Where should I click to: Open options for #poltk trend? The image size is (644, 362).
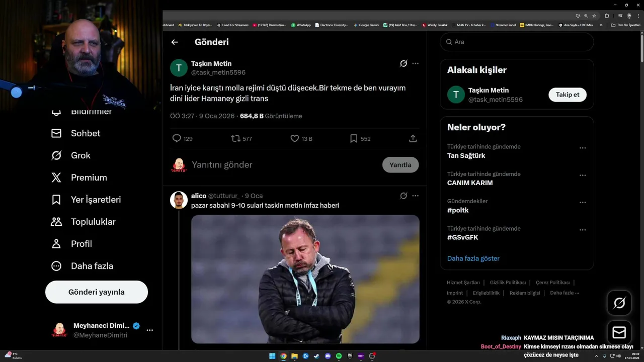point(583,203)
